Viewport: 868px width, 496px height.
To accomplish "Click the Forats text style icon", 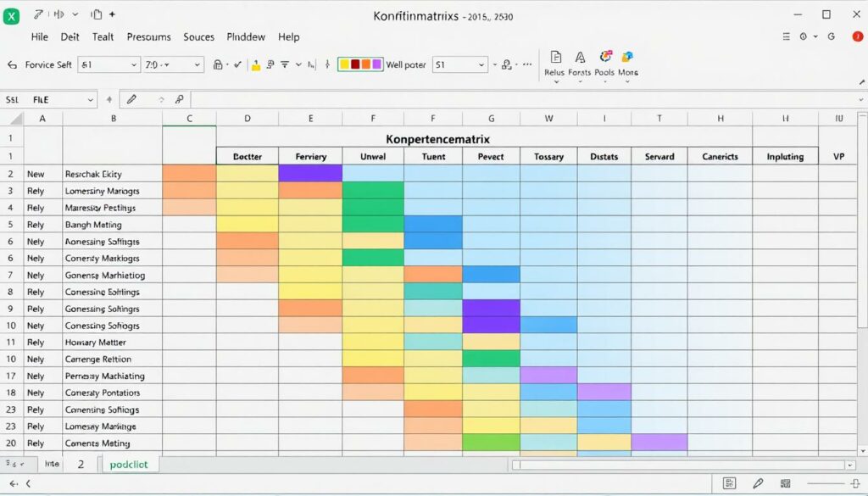I will click(580, 58).
